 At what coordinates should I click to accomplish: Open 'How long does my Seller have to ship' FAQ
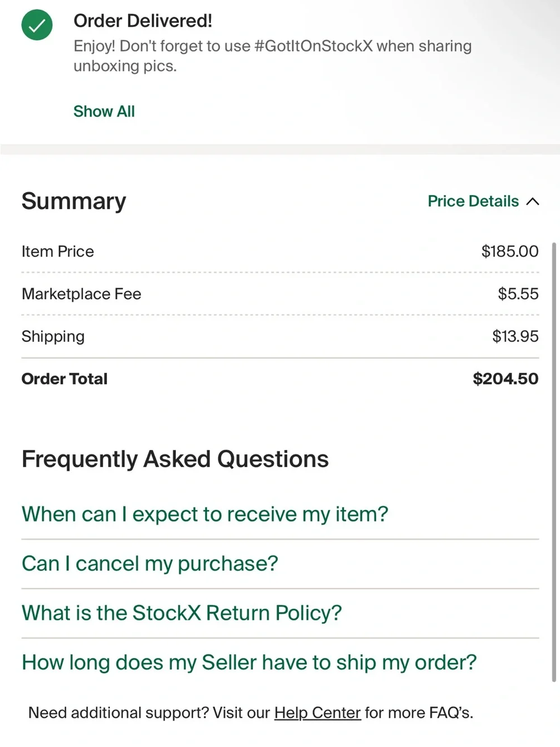click(x=249, y=662)
